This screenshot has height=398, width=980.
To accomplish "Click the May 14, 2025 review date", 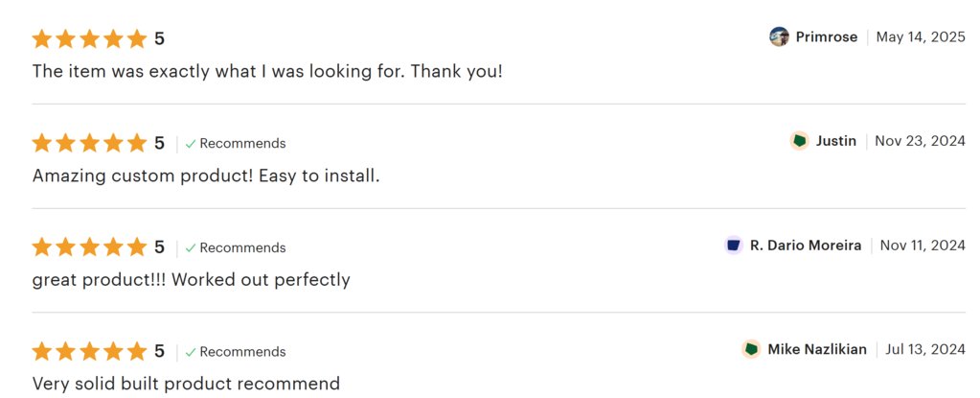I will (x=921, y=36).
